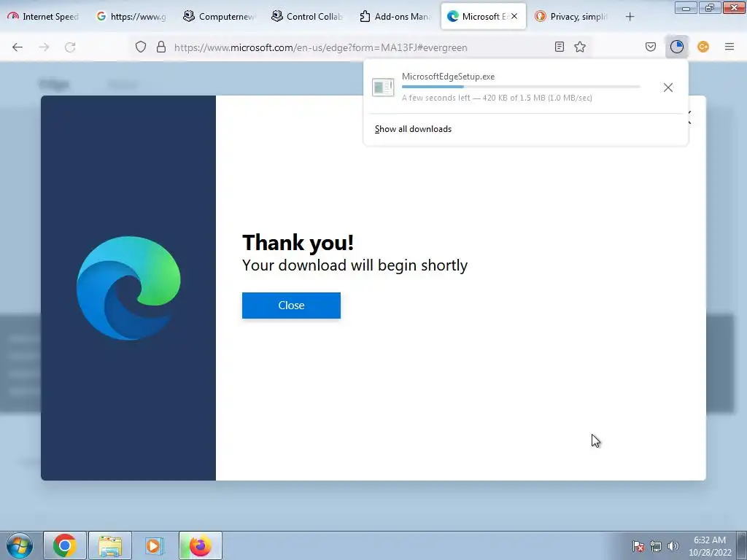Viewport: 747px width, 560px height.
Task: View site security via the padlock icon
Action: point(161,47)
